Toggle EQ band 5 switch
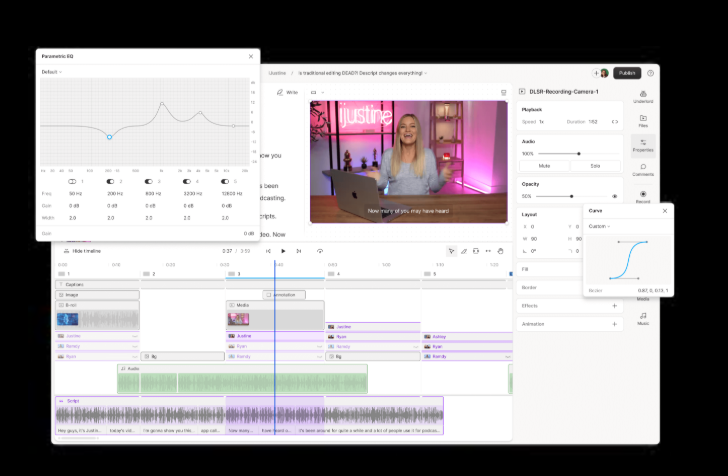 pos(225,182)
